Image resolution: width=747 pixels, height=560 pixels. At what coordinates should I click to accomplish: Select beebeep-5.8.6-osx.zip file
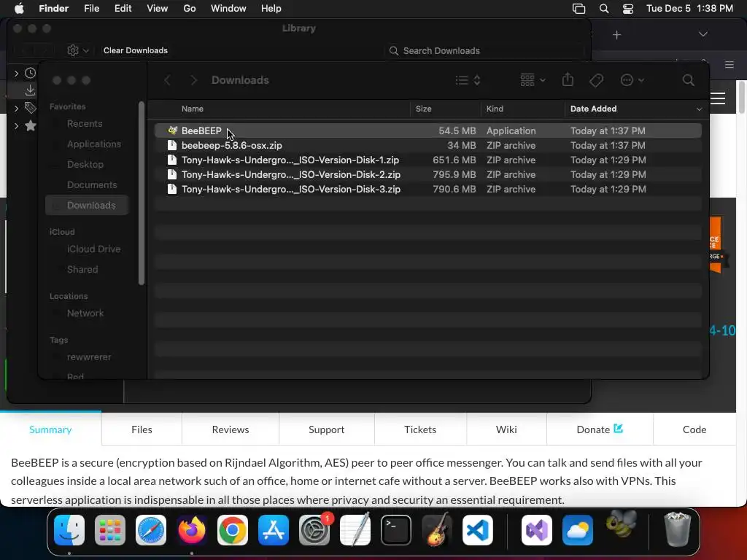pos(427,145)
